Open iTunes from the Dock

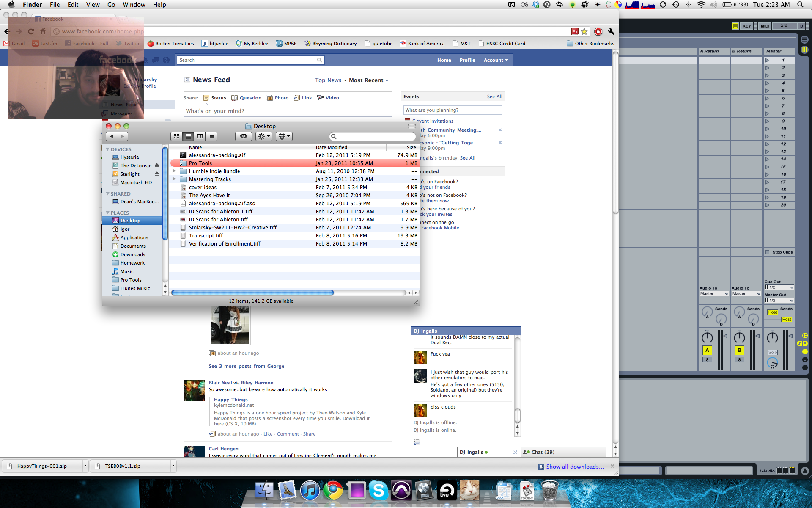click(310, 491)
